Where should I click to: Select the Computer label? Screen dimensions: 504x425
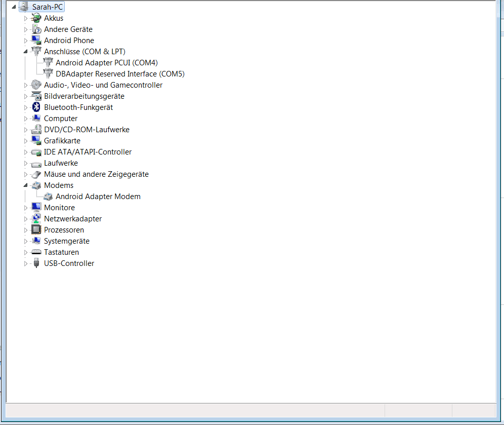pyautogui.click(x=61, y=119)
